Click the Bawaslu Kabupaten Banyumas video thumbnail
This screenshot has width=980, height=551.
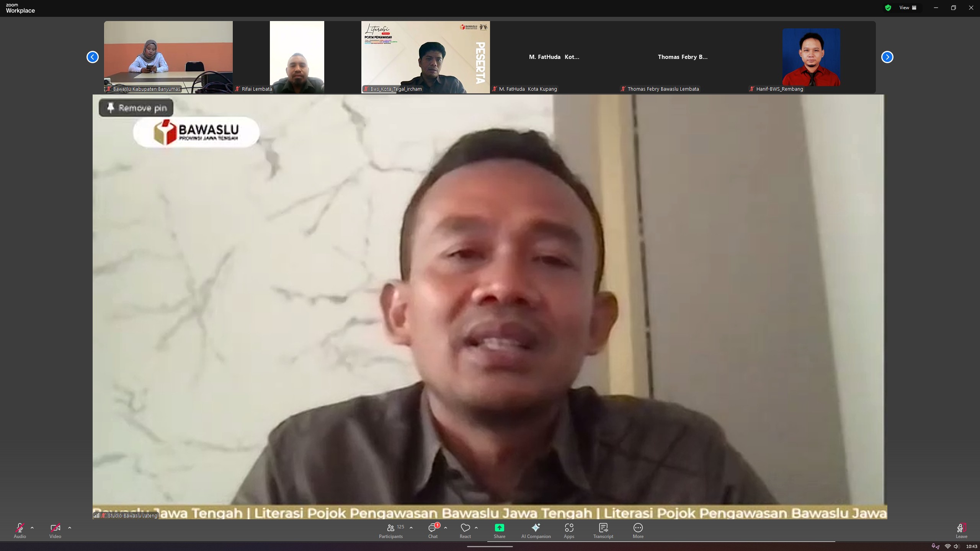pos(168,57)
